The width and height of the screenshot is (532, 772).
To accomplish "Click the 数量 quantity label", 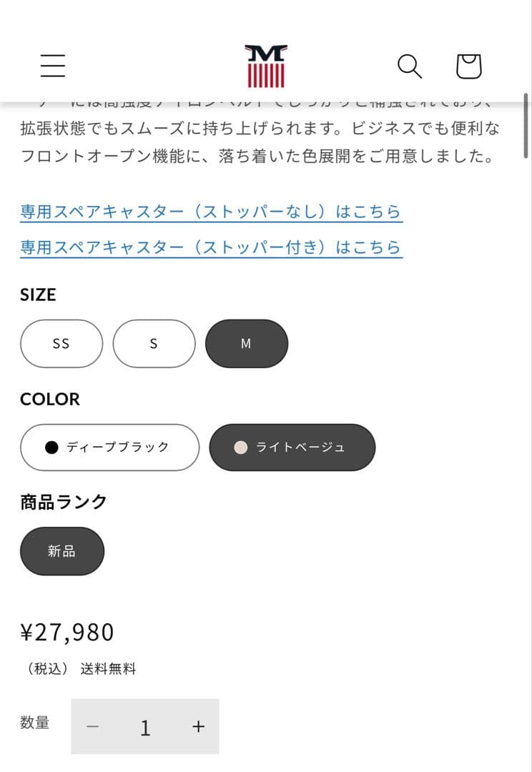I will coord(36,723).
